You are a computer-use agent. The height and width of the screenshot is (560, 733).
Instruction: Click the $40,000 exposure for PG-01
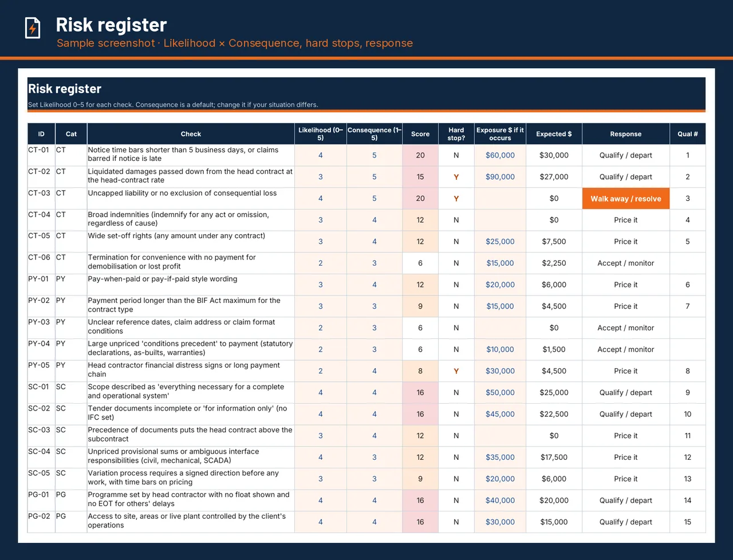500,500
